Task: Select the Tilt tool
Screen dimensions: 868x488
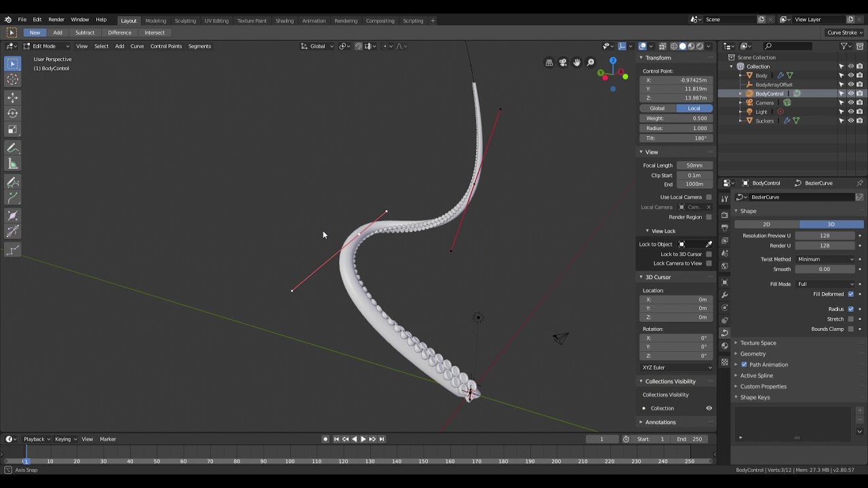Action: [12, 232]
